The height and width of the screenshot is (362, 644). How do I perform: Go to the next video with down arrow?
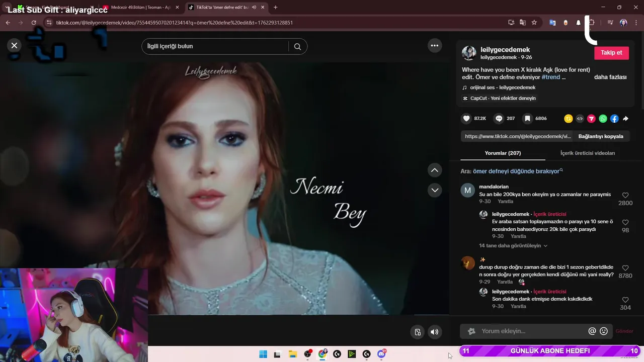click(x=435, y=190)
